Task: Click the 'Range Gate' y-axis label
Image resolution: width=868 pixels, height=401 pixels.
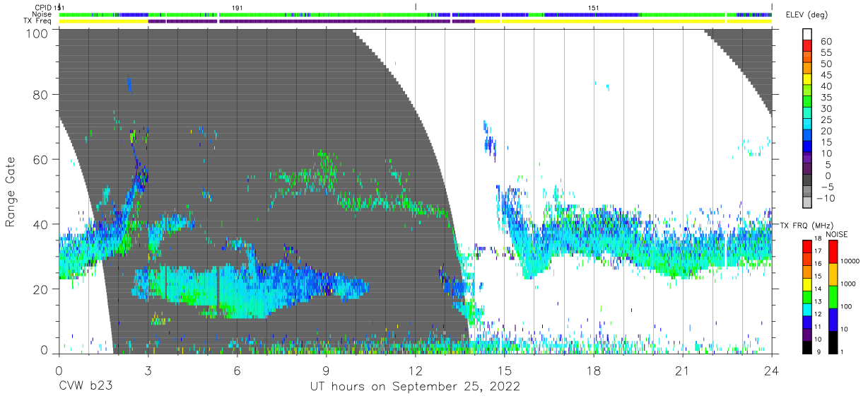Action: click(11, 192)
